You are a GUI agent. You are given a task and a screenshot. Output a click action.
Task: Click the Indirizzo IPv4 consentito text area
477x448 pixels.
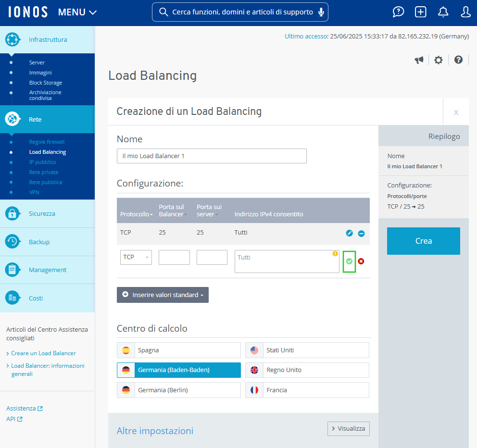(x=287, y=261)
